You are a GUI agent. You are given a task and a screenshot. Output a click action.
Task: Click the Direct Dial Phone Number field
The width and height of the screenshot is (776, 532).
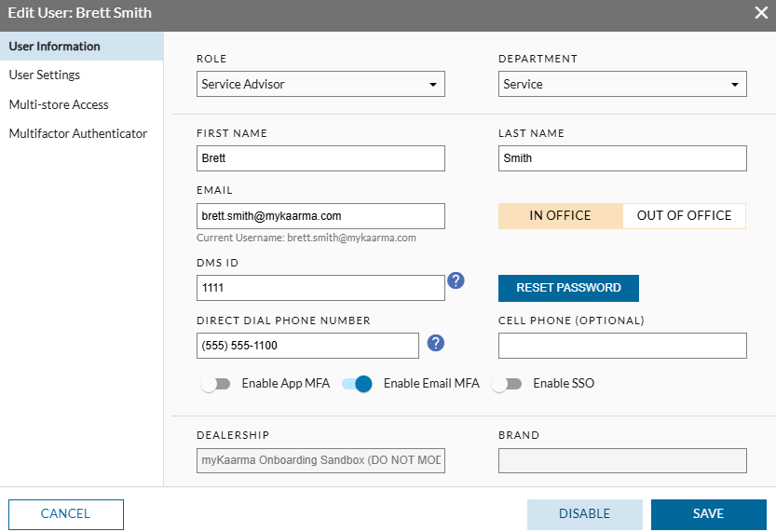pyautogui.click(x=307, y=346)
